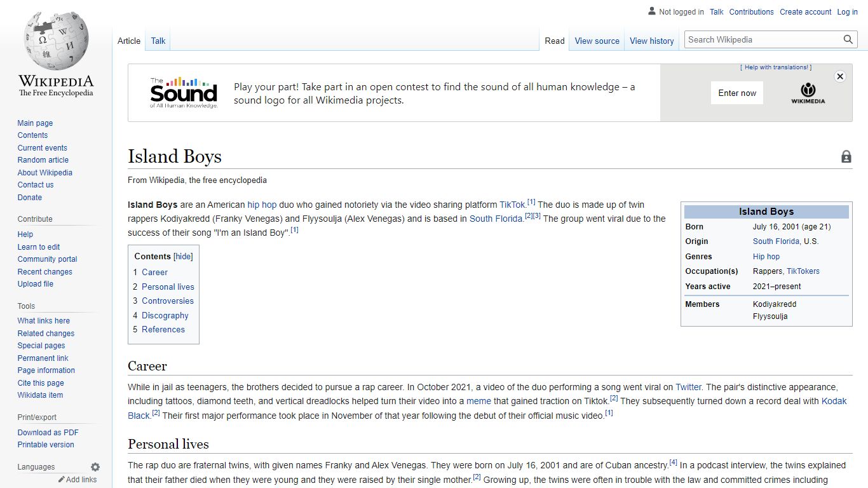Open Hip hop genre link in infobox

pyautogui.click(x=766, y=257)
